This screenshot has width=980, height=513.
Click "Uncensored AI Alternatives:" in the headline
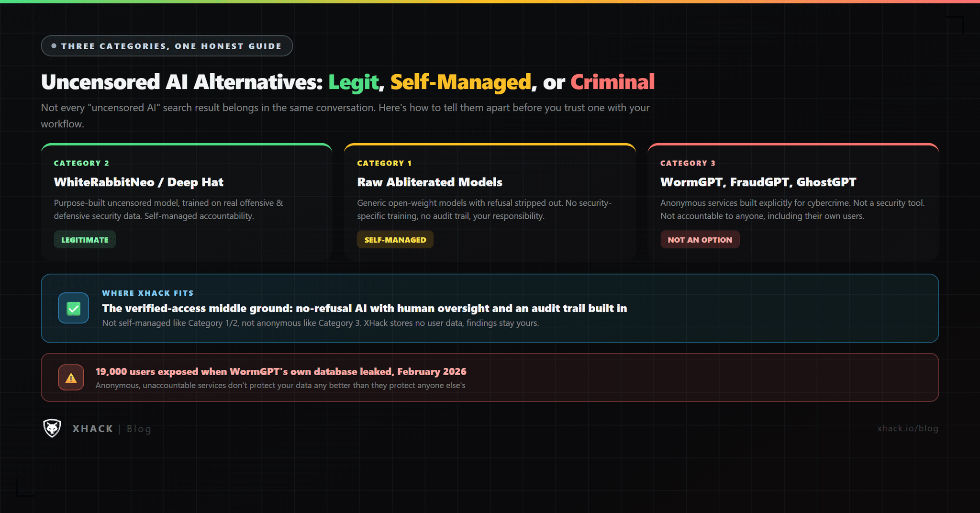pos(182,82)
